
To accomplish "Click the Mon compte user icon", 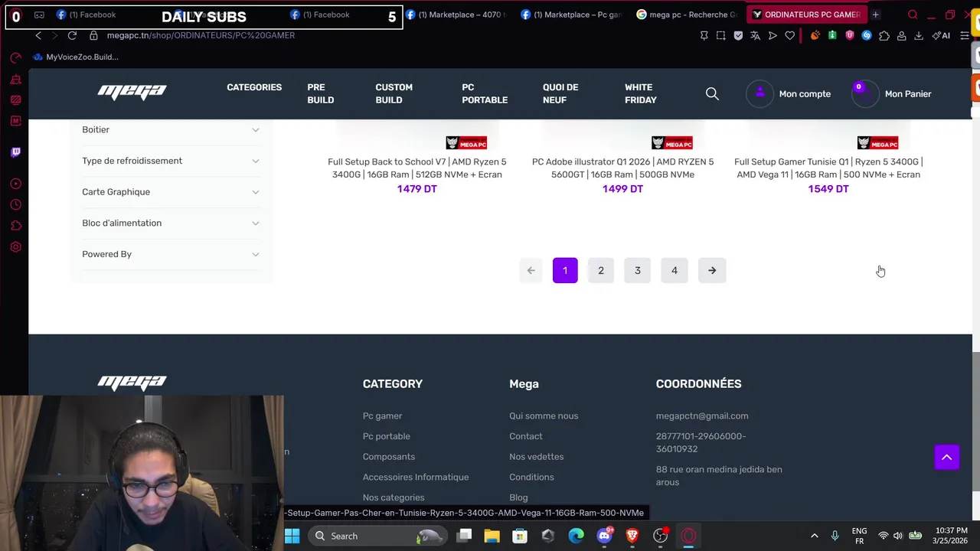I will click(x=759, y=93).
